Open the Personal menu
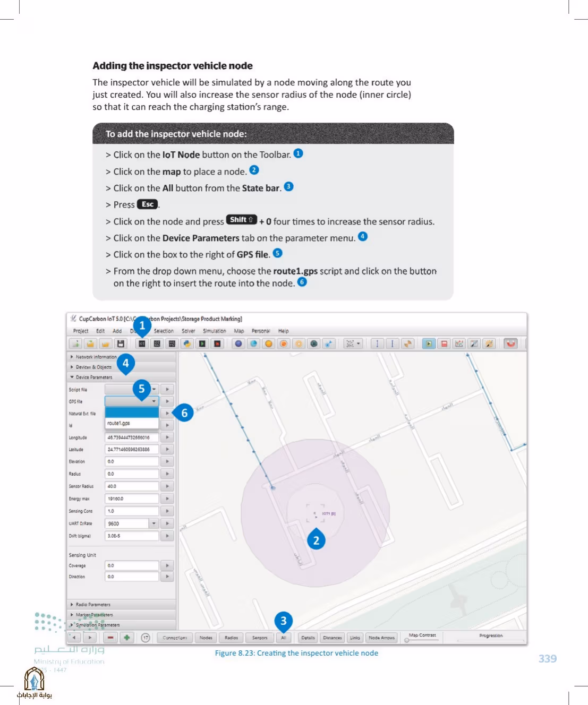This screenshot has width=588, height=705. click(x=261, y=331)
